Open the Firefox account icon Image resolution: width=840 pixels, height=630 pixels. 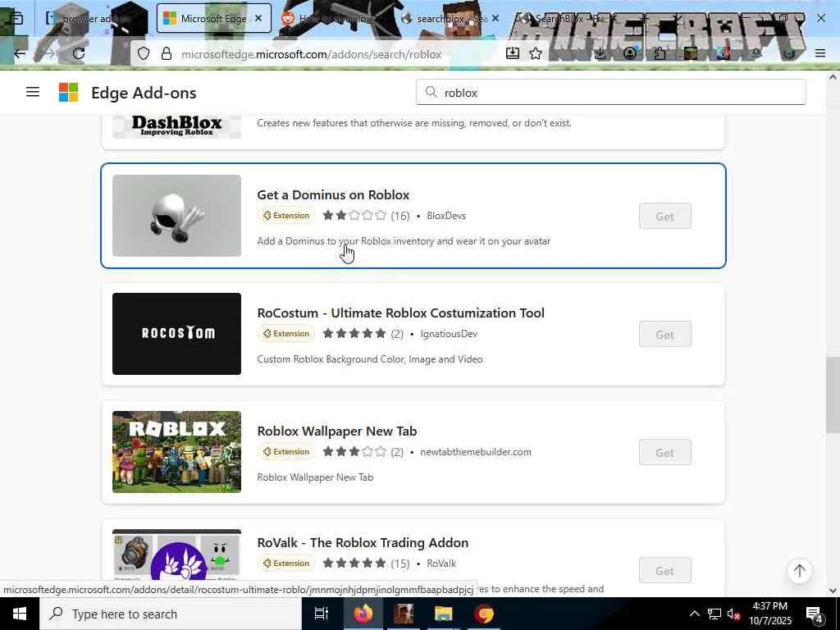click(630, 53)
